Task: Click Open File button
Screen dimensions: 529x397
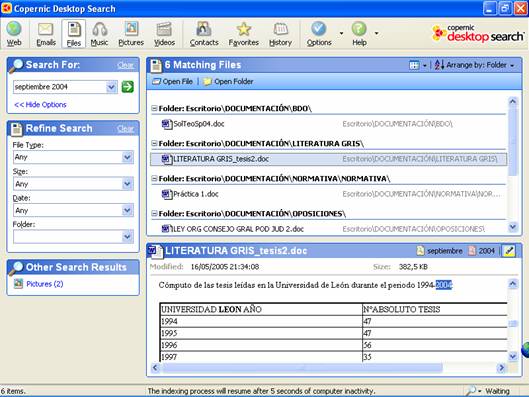Action: pos(172,81)
